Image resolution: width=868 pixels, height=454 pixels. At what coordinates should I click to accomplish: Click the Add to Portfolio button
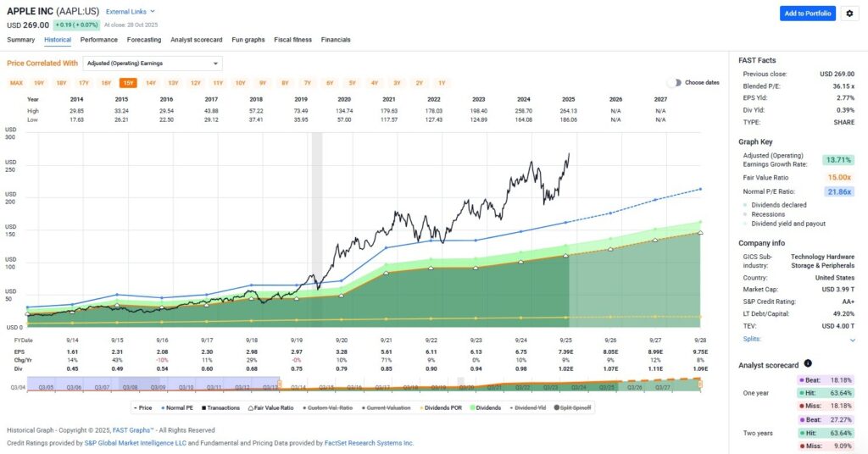pyautogui.click(x=807, y=14)
